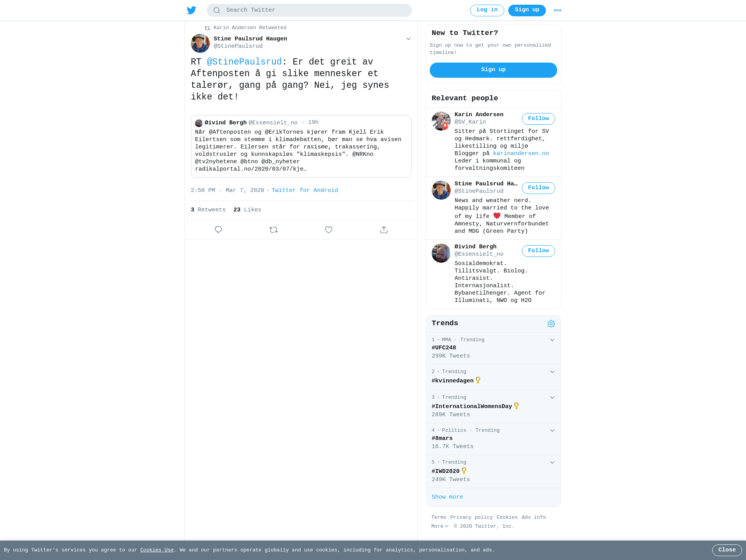The image size is (746, 560).
Task: Click the Twitter bird home icon
Action: pos(192,10)
